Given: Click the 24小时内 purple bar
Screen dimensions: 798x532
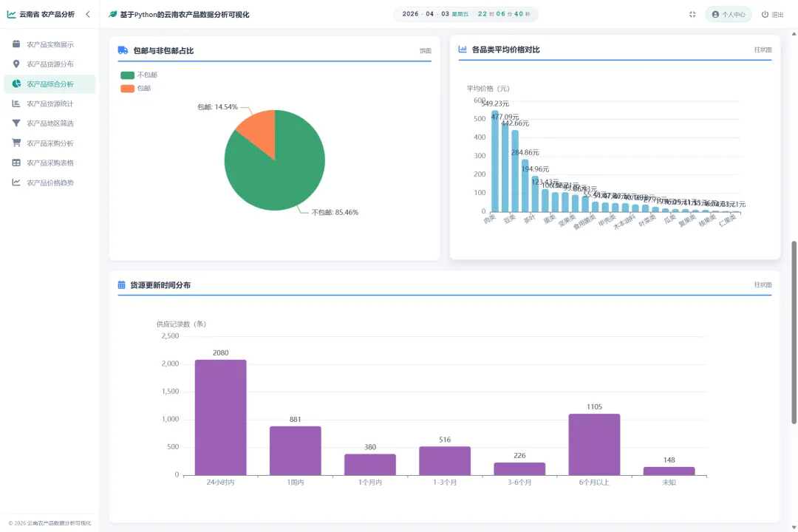Looking at the screenshot, I should pos(220,417).
